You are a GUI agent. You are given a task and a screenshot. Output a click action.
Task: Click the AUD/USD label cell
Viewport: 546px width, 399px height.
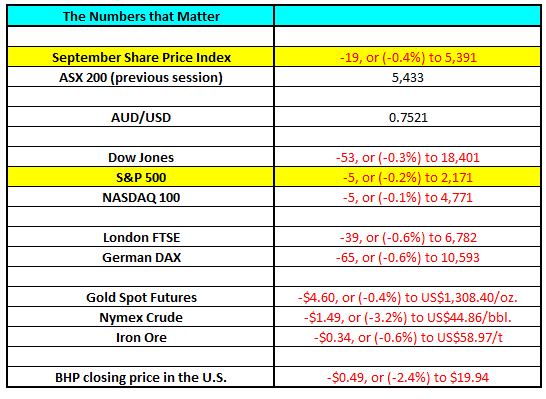[141, 117]
